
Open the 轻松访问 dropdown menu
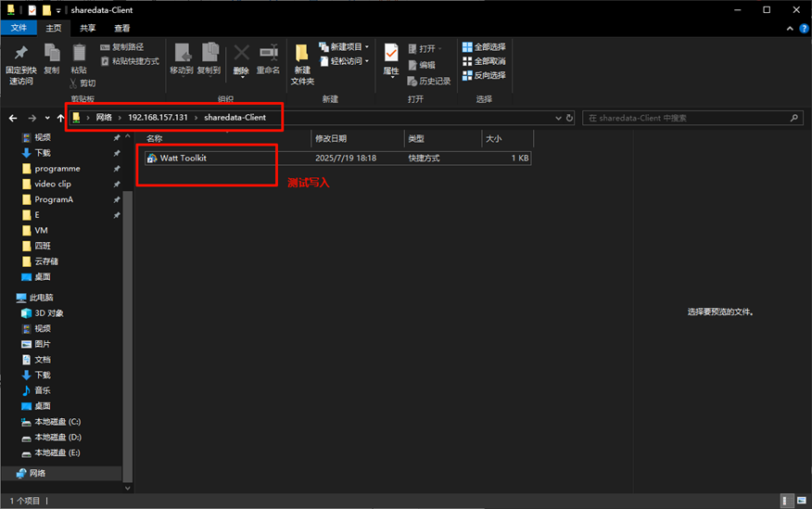click(345, 61)
